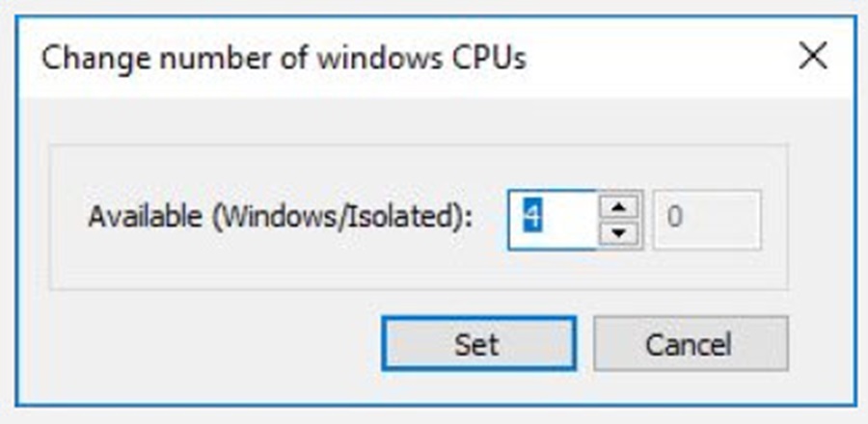Viewport: 868px width, 424px height.
Task: Click blank space right of Isolated field
Action: pos(774,219)
